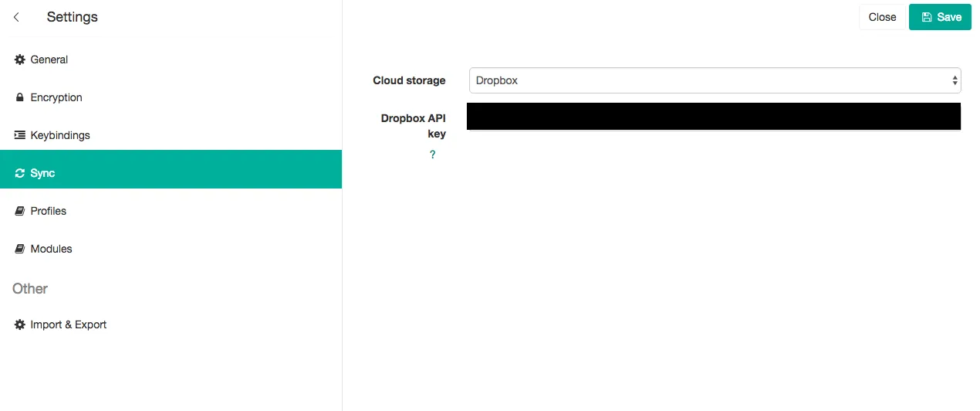
Task: Open the question mark help link
Action: tap(432, 155)
